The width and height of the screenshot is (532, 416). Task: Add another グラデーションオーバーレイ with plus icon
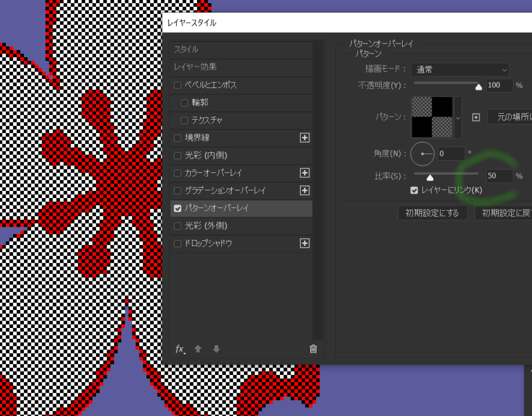(305, 190)
